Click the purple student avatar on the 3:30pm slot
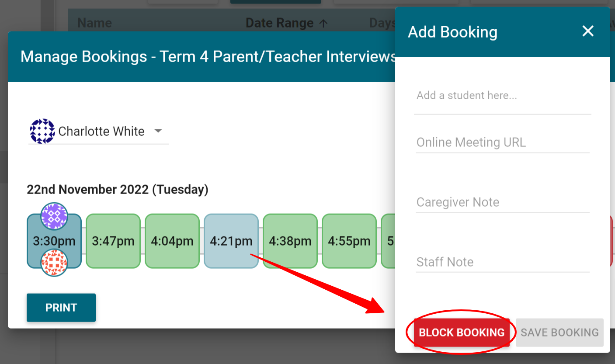615x364 pixels. (x=54, y=216)
